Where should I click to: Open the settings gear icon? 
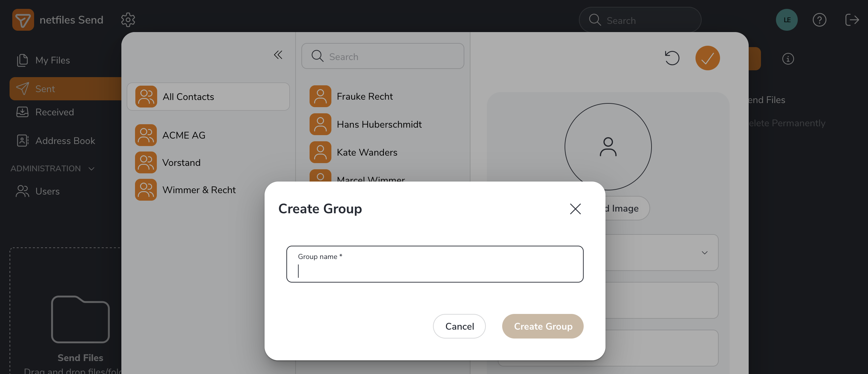pos(128,20)
